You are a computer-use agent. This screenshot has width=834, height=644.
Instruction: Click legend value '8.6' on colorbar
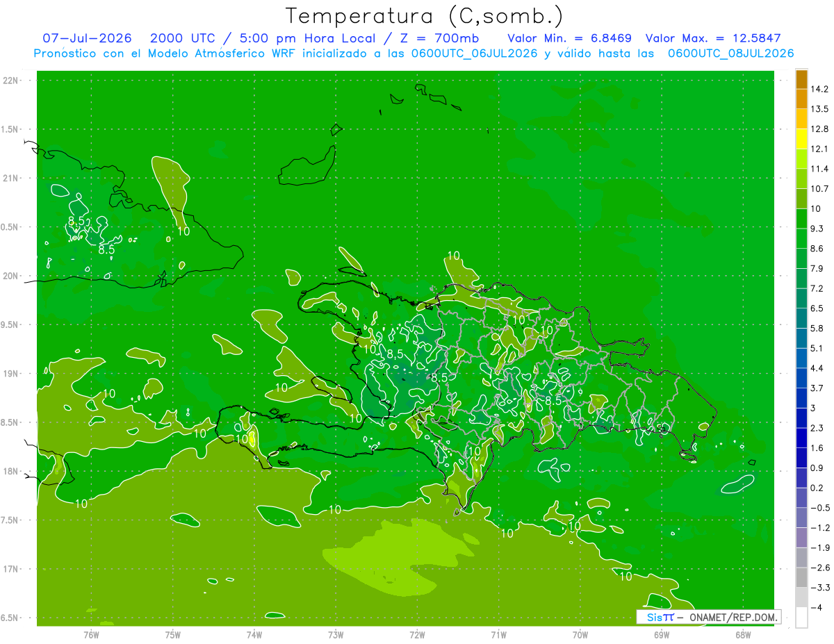[x=818, y=249]
